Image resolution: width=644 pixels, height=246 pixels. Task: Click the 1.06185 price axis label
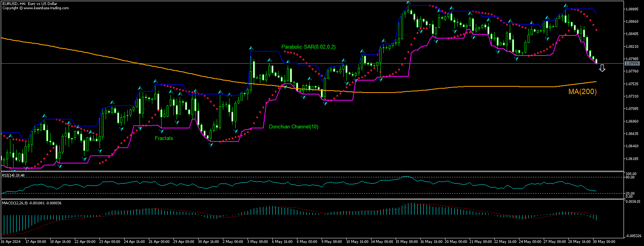tap(632, 158)
